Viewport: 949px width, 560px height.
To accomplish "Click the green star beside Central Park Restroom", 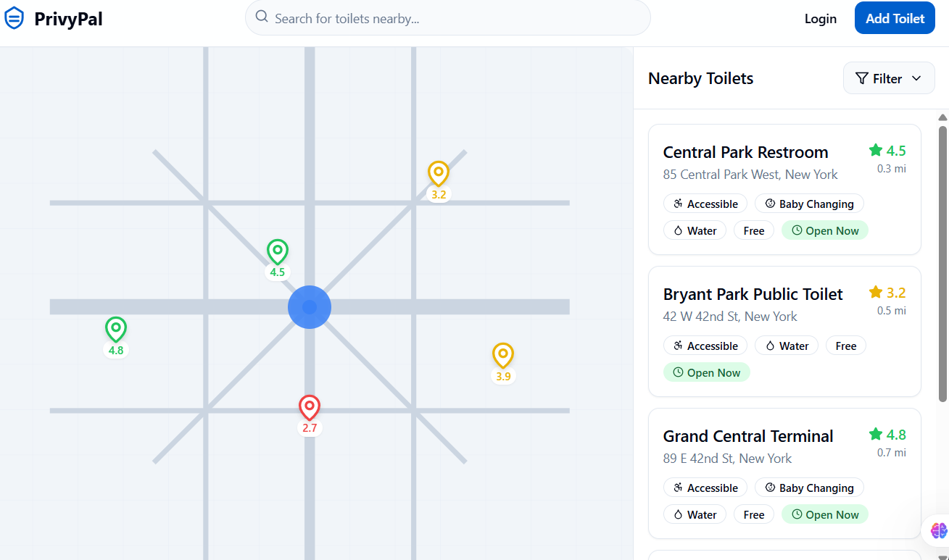I will (875, 150).
